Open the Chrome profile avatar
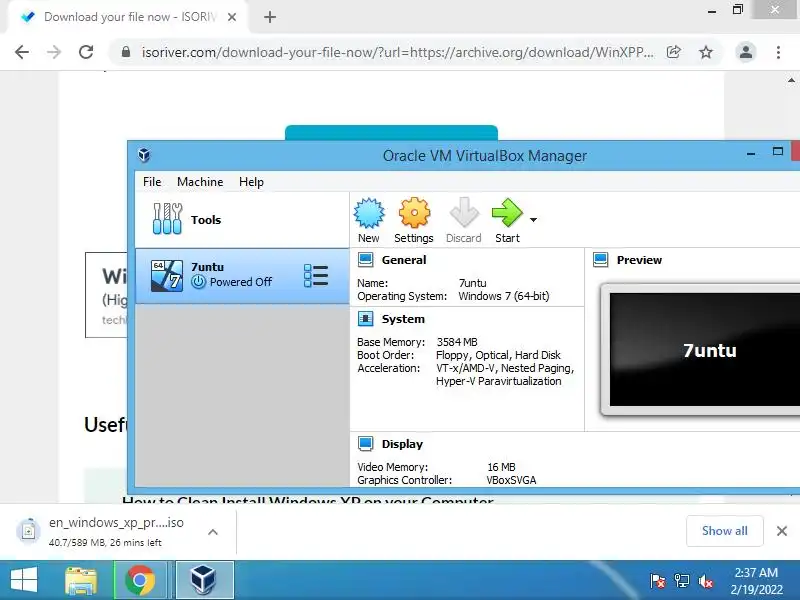The height and width of the screenshot is (600, 800). point(745,52)
